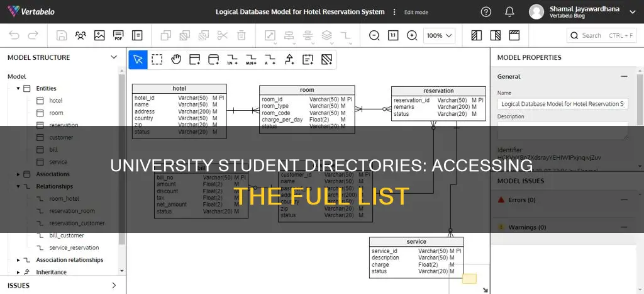Click the service entity header in diagram
644x294 pixels.
tap(416, 242)
